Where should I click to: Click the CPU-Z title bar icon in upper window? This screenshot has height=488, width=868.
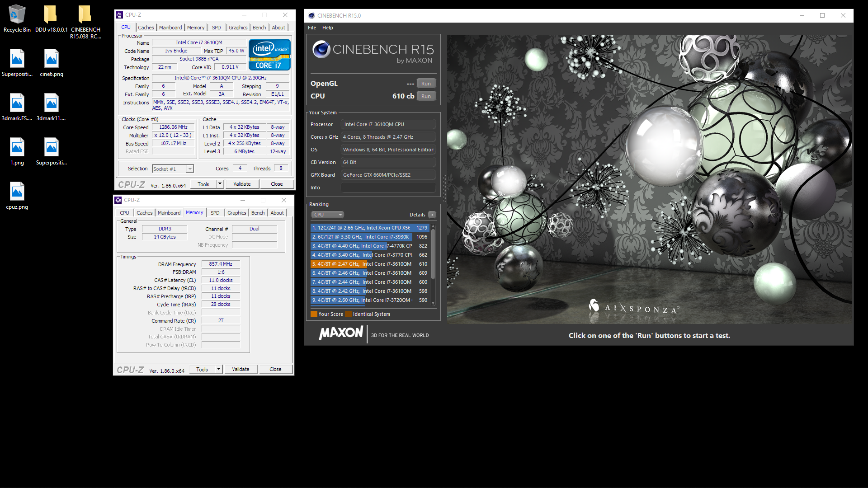[x=119, y=15]
